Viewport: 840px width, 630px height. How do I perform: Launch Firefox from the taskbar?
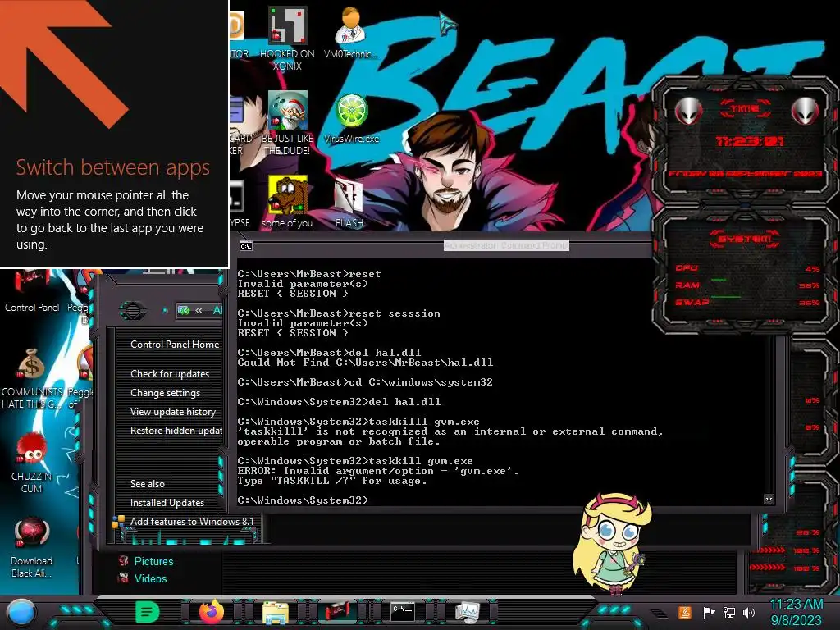(x=212, y=612)
